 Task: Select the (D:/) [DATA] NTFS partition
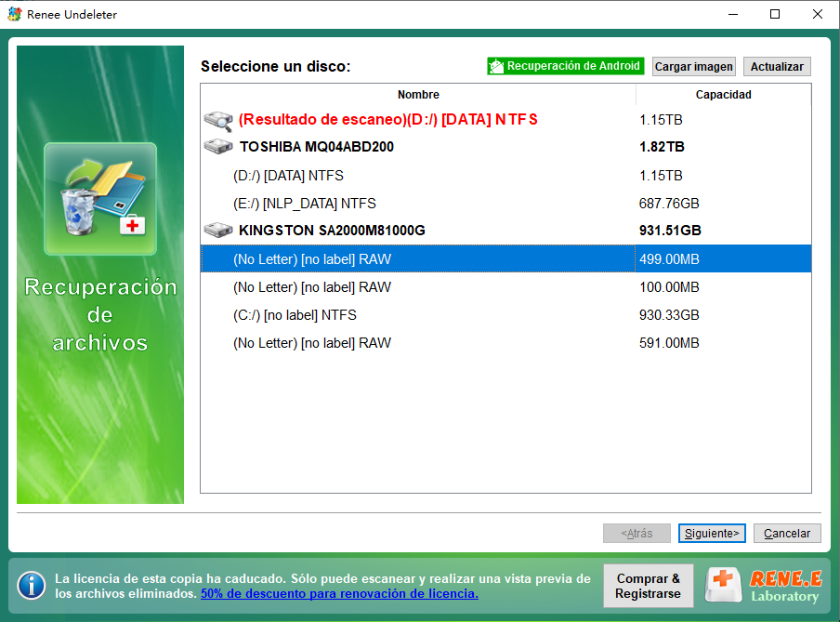505,176
